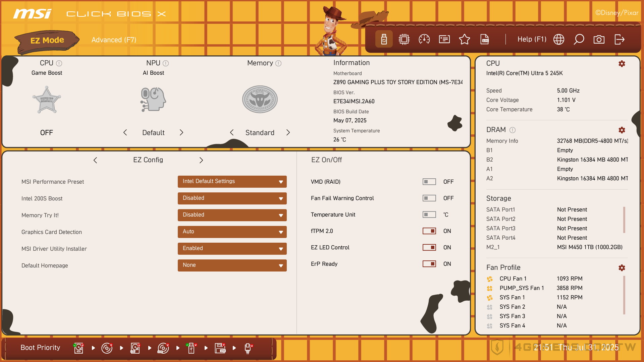Click the Game Boost sheriff star badge

(x=47, y=100)
